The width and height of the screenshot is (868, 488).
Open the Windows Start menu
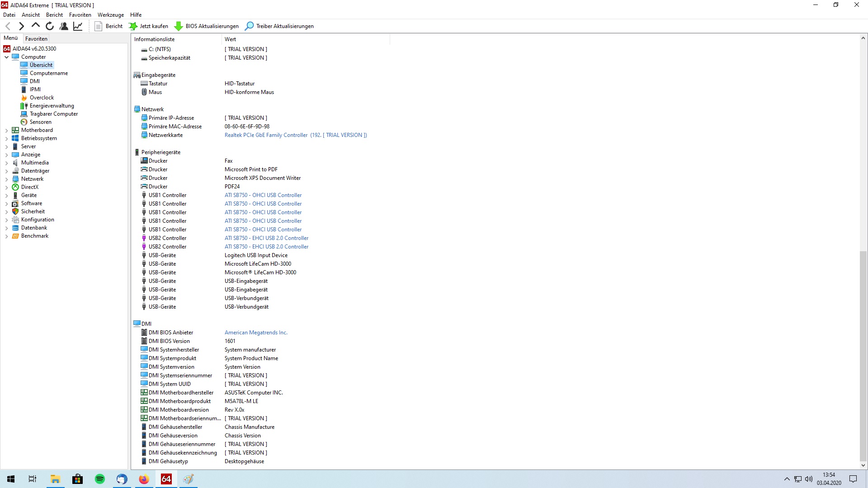[11, 479]
